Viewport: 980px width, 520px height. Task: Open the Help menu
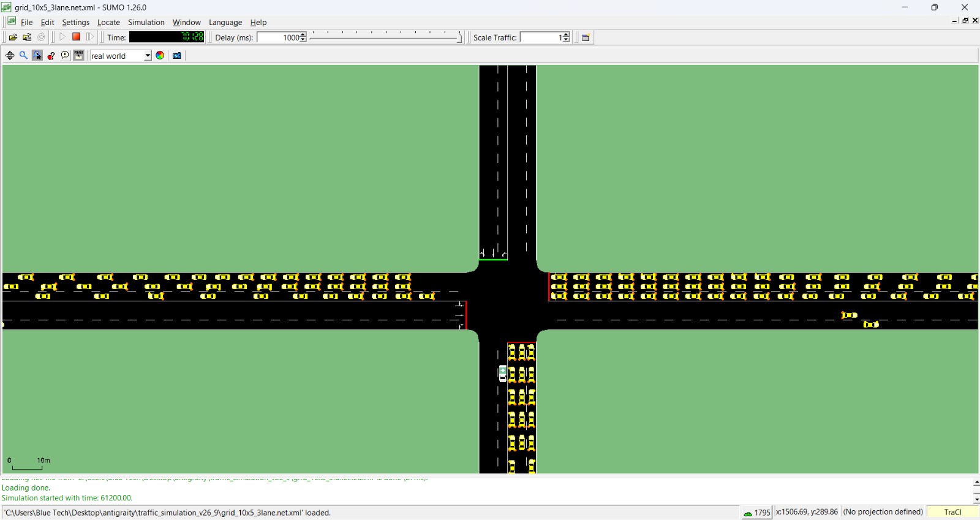(x=258, y=23)
